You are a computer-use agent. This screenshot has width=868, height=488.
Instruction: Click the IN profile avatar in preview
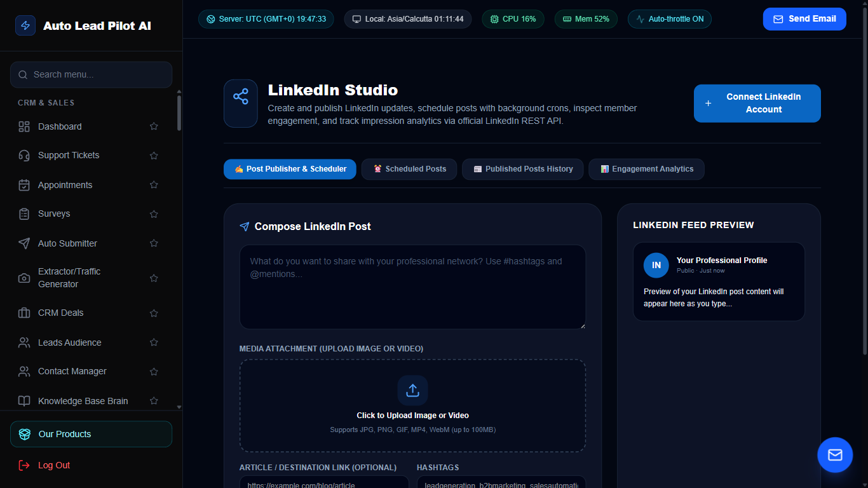tap(656, 265)
